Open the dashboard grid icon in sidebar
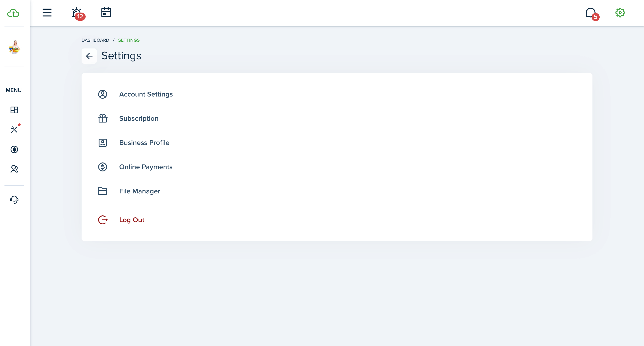This screenshot has width=644, height=346. coord(14,110)
